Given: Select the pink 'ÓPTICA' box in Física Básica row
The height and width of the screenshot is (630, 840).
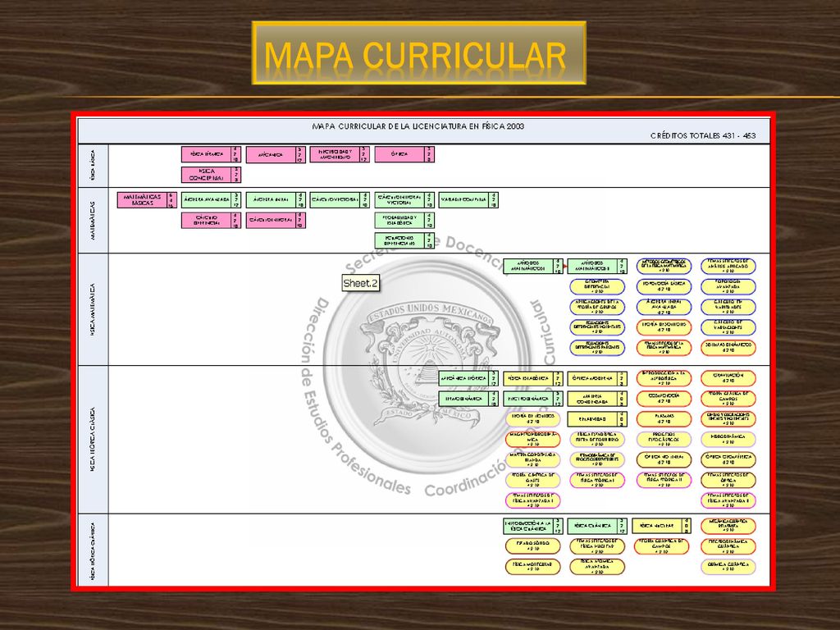Looking at the screenshot, I should point(404,154).
